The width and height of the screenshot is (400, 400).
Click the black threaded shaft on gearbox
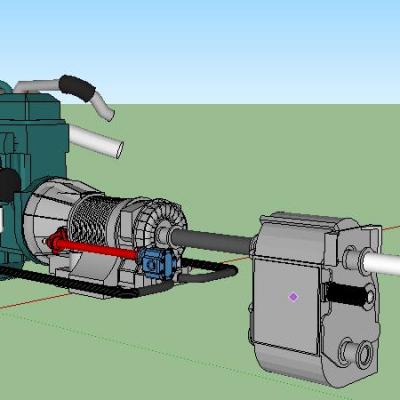point(348,293)
